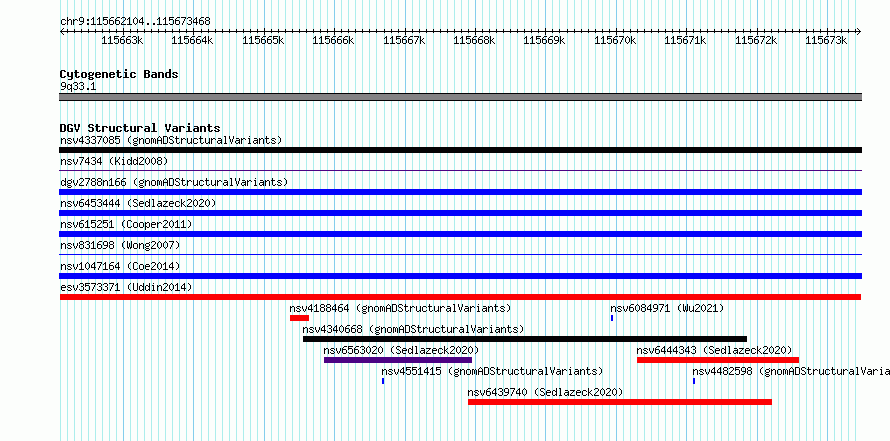Click the red nsv6444343 variant bar
This screenshot has width=890, height=441.
click(x=717, y=360)
